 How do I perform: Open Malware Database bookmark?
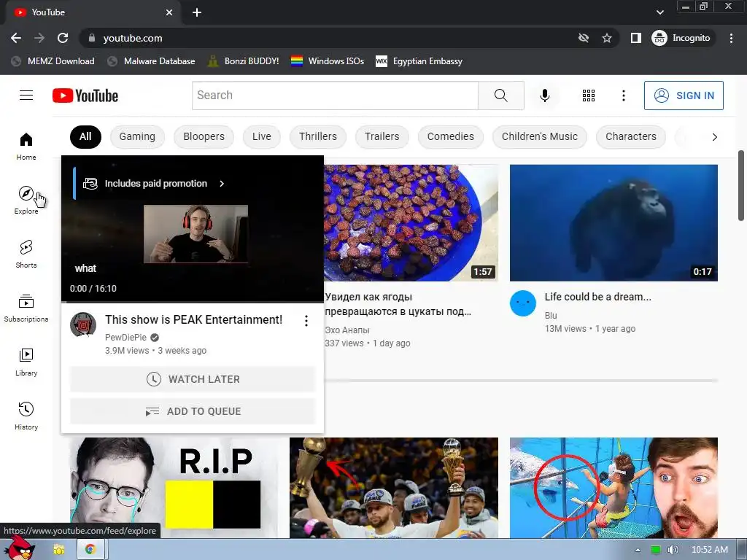(152, 61)
